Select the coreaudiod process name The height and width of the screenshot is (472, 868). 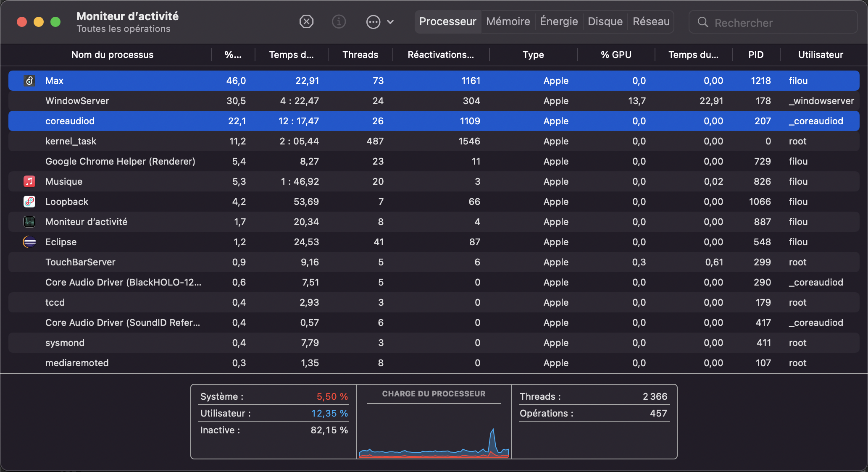coord(70,121)
